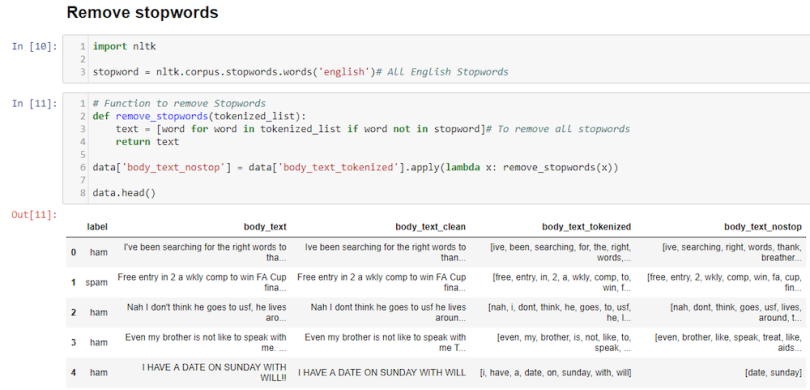Click the 'return text' line

[147, 142]
